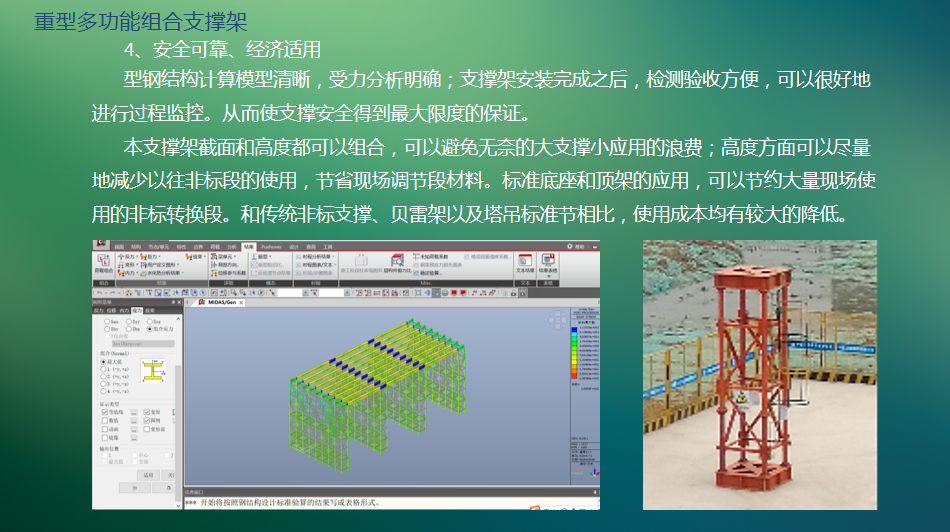
Task: Click the undo arrow in quick toolbar
Action: pos(99,293)
